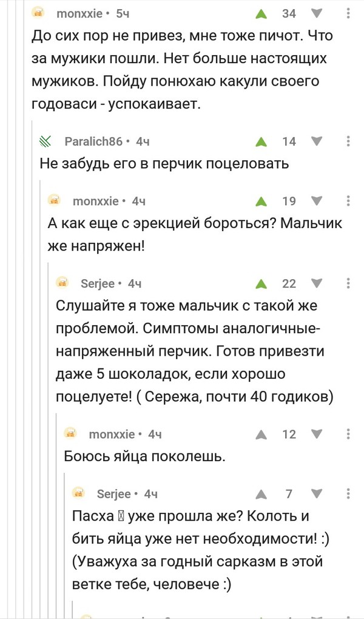Upvote monxxie's comment with score 34
364x619 pixels.
pyautogui.click(x=261, y=13)
